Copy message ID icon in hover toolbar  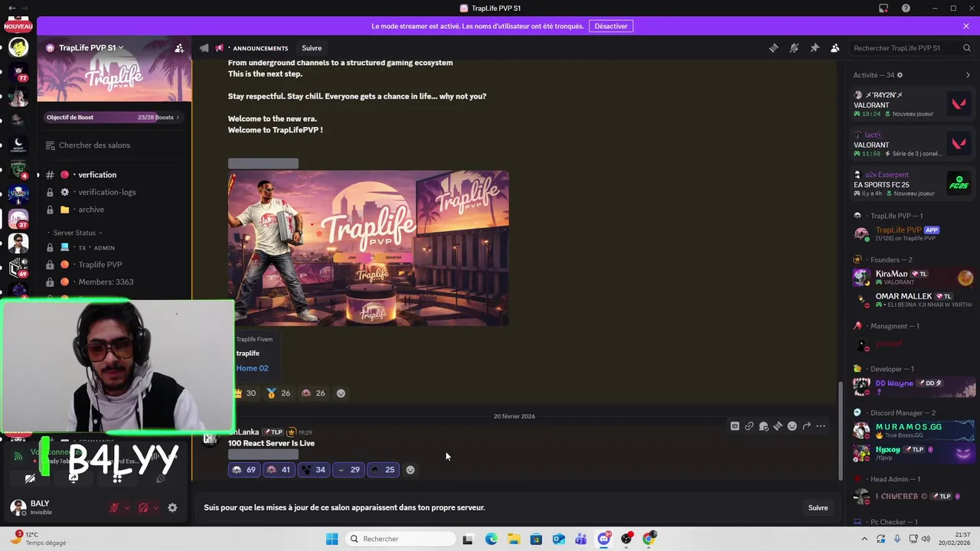[x=735, y=426]
